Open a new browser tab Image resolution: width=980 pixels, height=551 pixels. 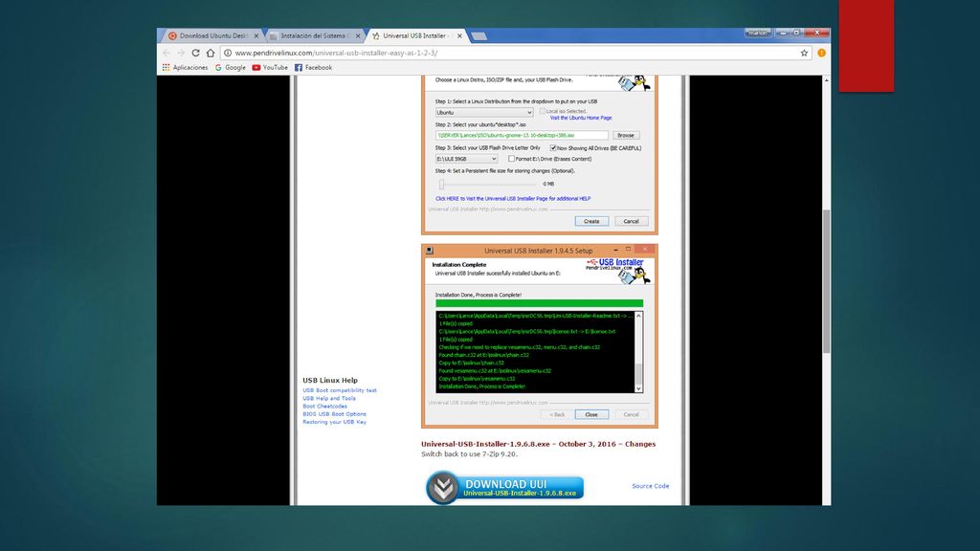pyautogui.click(x=479, y=36)
